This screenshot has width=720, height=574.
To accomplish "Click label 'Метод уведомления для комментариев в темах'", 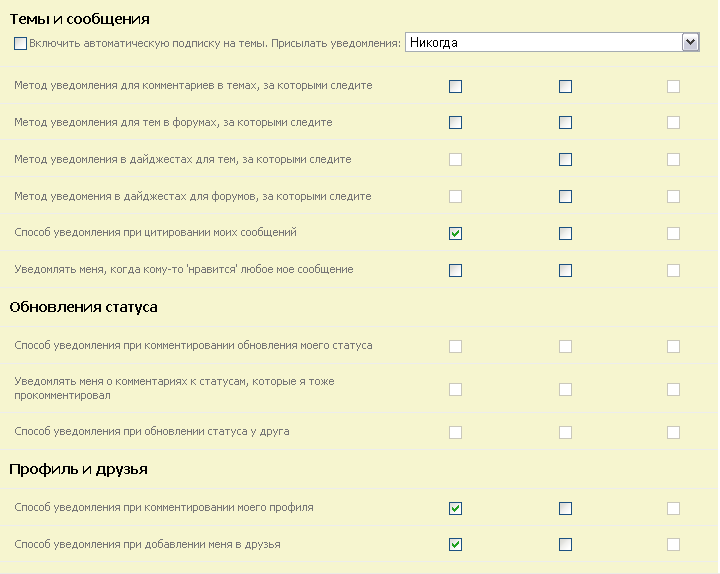I will click(x=193, y=85).
